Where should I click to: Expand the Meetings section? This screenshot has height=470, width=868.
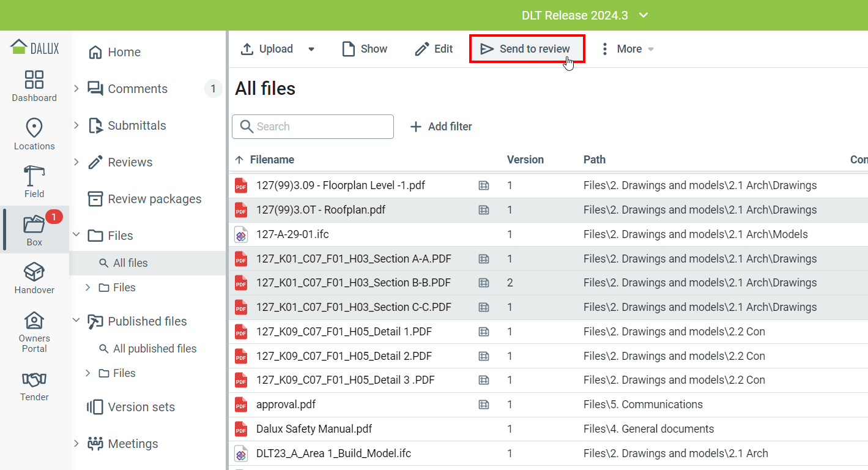[x=76, y=444]
